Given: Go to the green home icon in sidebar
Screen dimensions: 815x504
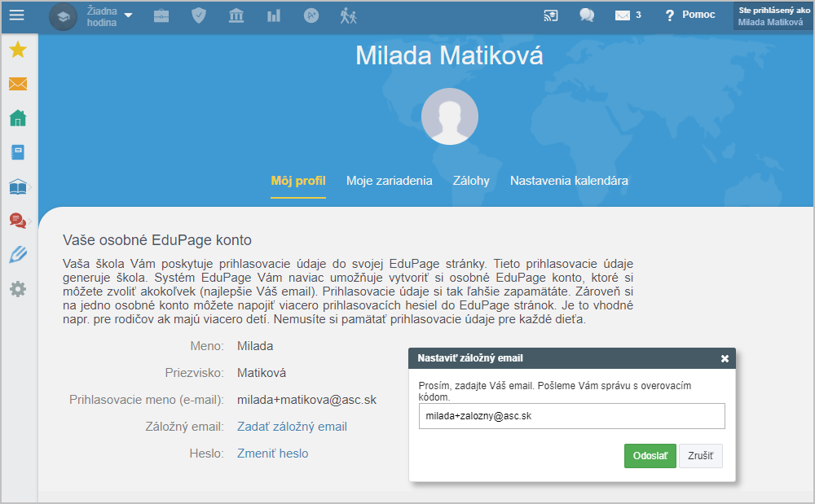Looking at the screenshot, I should [x=18, y=118].
